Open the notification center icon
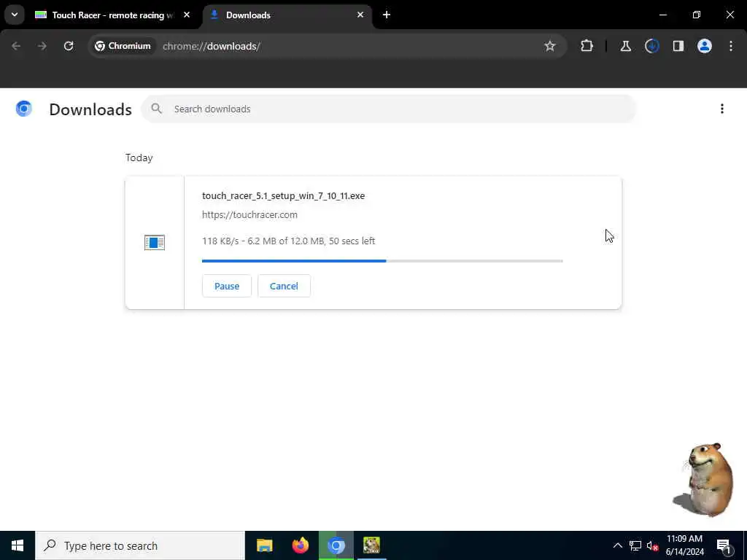Viewport: 747px width, 560px height. click(x=724, y=545)
